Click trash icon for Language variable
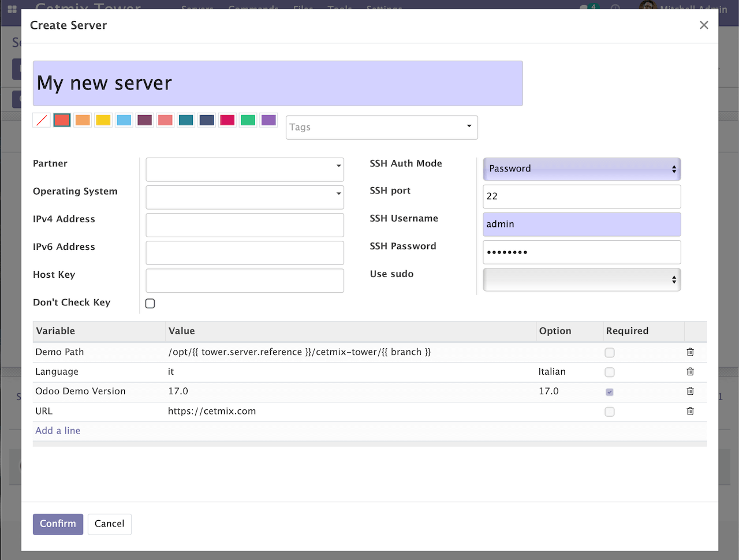Image resolution: width=739 pixels, height=560 pixels. coord(690,372)
